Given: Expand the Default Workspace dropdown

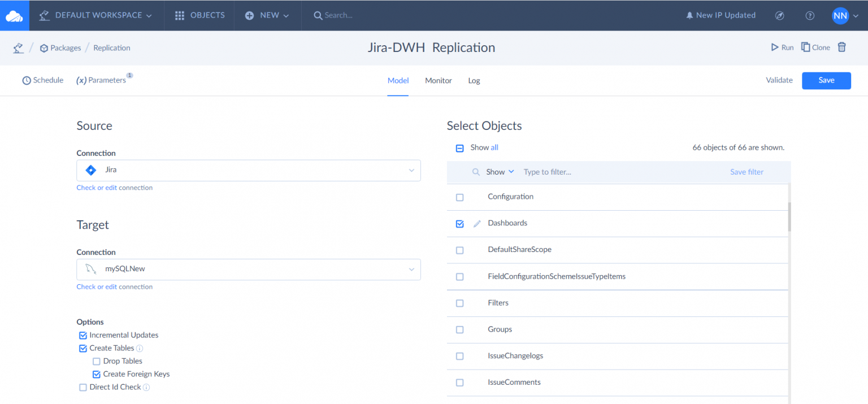Looking at the screenshot, I should click(x=96, y=16).
